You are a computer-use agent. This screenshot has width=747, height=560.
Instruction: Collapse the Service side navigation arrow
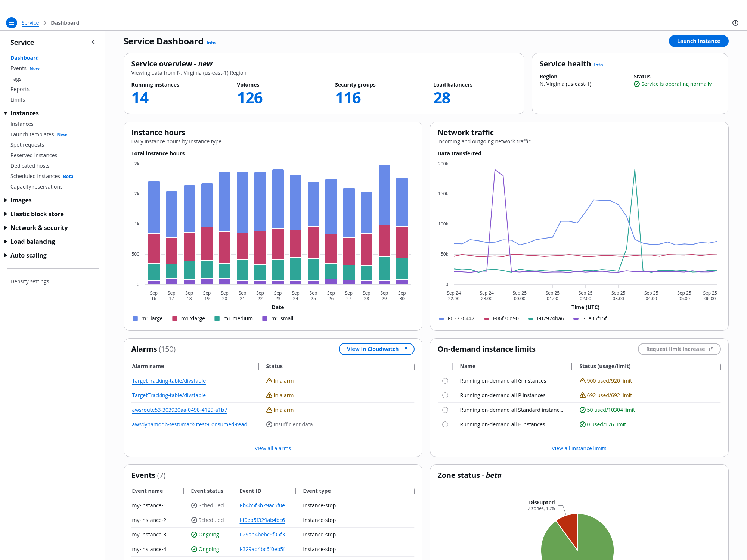(93, 42)
